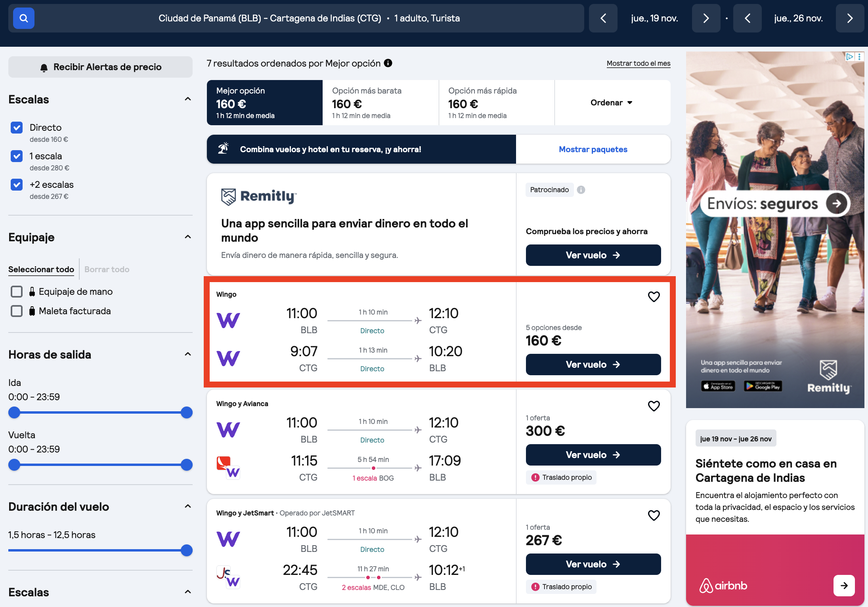Click the AdChoices icon on Remitly ad

[x=849, y=57]
